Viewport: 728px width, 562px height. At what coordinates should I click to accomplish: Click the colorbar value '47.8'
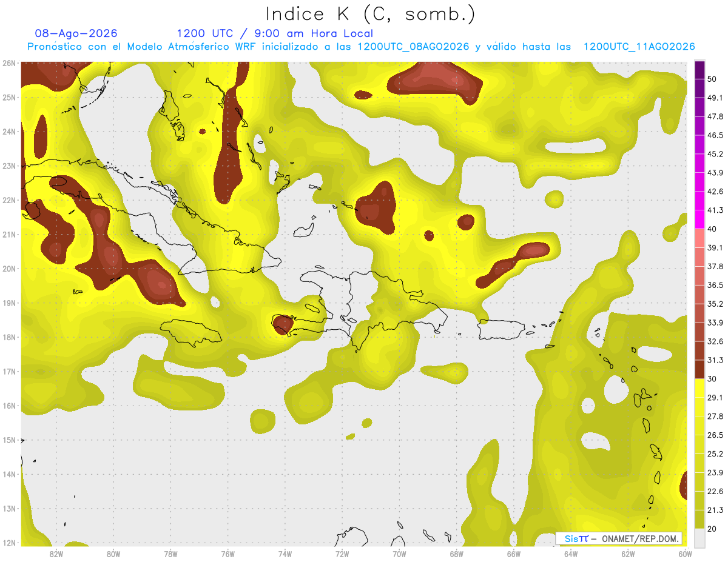[x=716, y=116]
